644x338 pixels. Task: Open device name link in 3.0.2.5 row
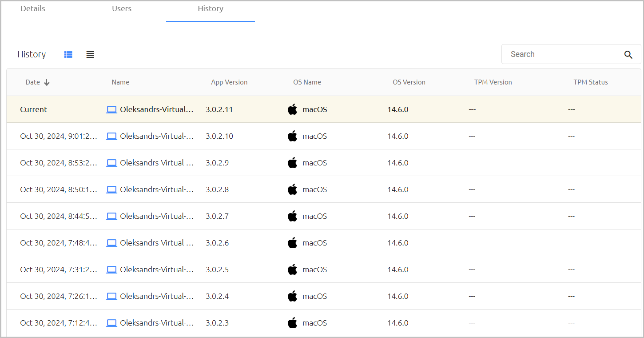click(x=157, y=270)
